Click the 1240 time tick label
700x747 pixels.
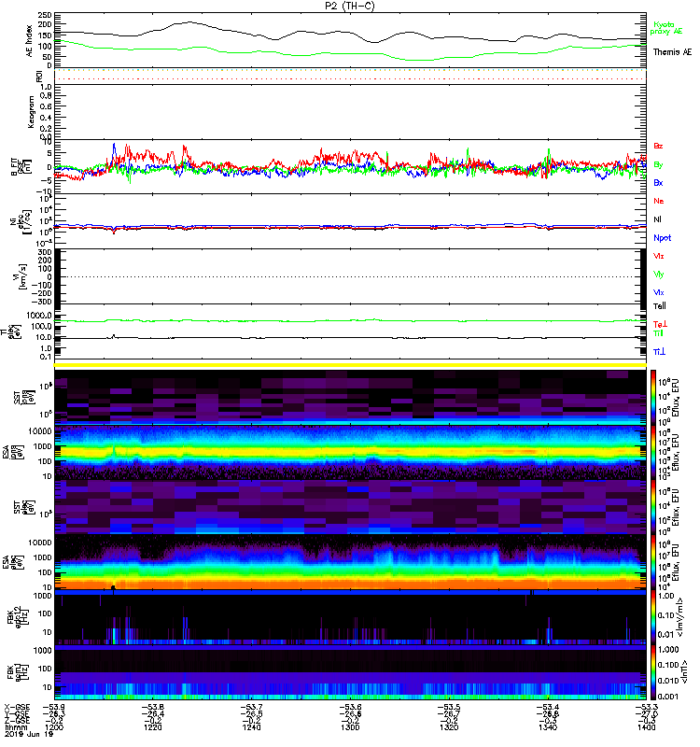click(x=251, y=727)
